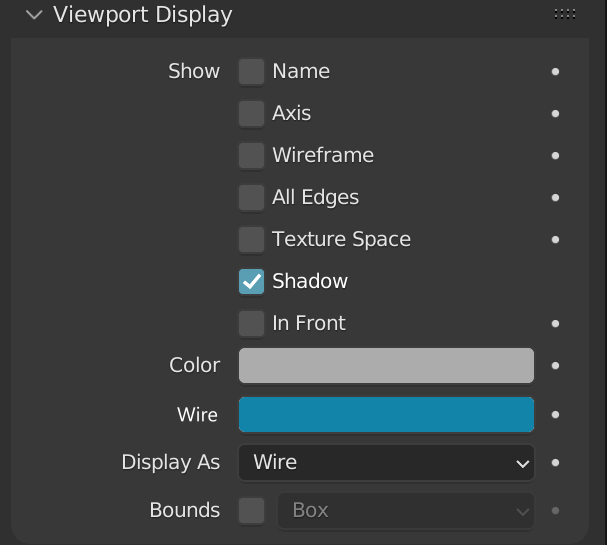Viewport: 607px width, 545px height.
Task: Enable the Texture Space checkbox
Action: 252,240
